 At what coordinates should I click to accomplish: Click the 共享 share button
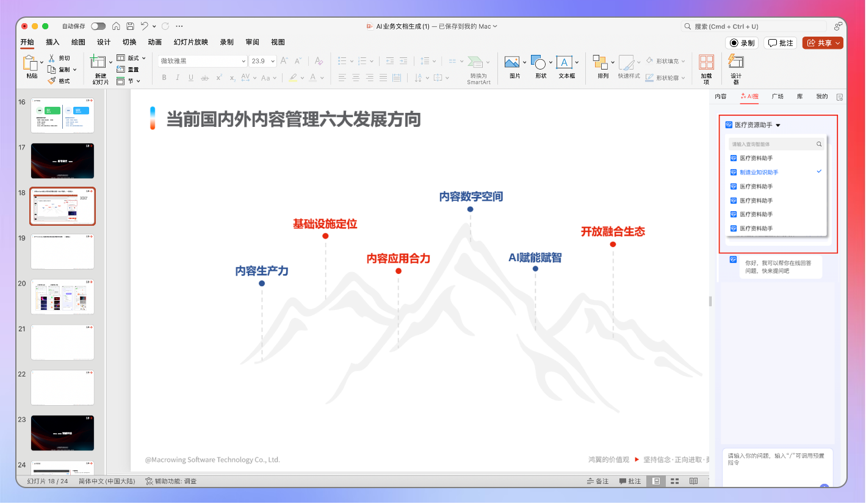click(x=822, y=43)
